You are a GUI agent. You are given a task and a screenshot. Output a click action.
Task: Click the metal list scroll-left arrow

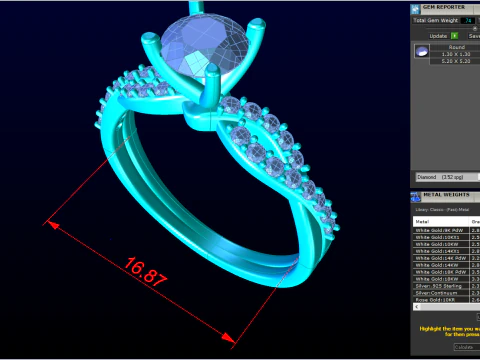point(417,307)
